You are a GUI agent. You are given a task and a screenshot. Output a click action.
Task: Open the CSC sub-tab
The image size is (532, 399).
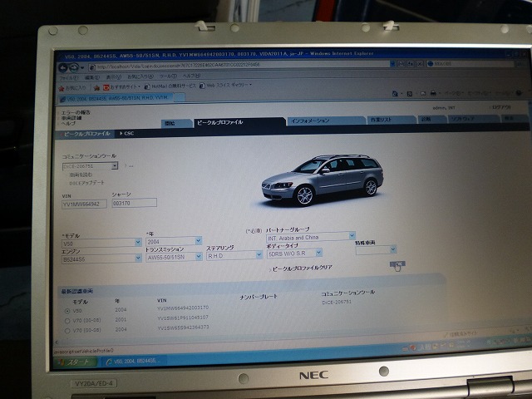click(x=127, y=134)
